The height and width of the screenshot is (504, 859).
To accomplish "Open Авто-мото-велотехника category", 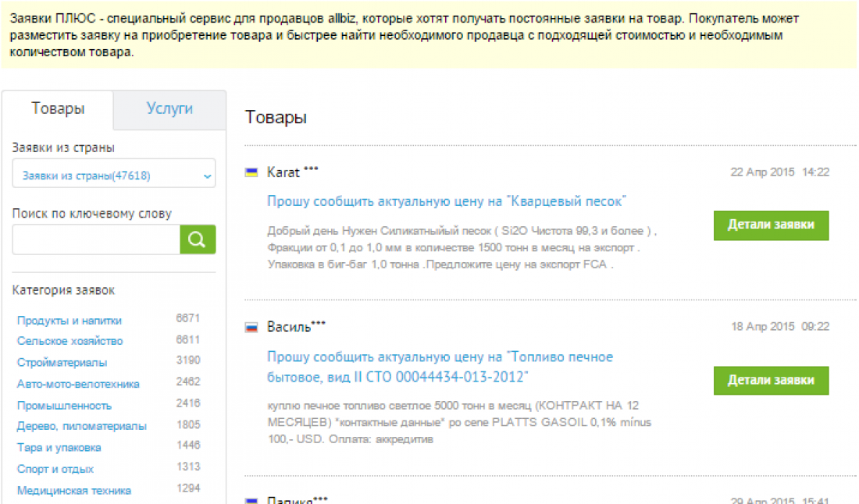I will pos(78,384).
